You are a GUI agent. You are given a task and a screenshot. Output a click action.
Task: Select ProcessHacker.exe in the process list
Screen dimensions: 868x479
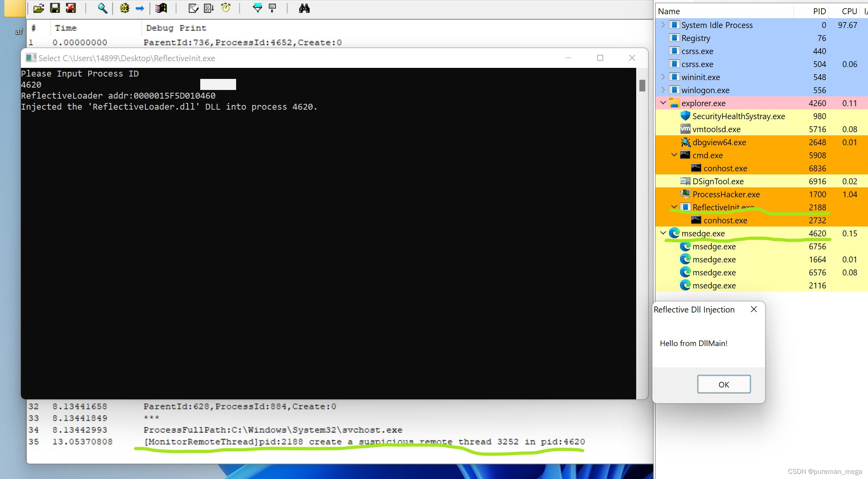click(x=726, y=194)
